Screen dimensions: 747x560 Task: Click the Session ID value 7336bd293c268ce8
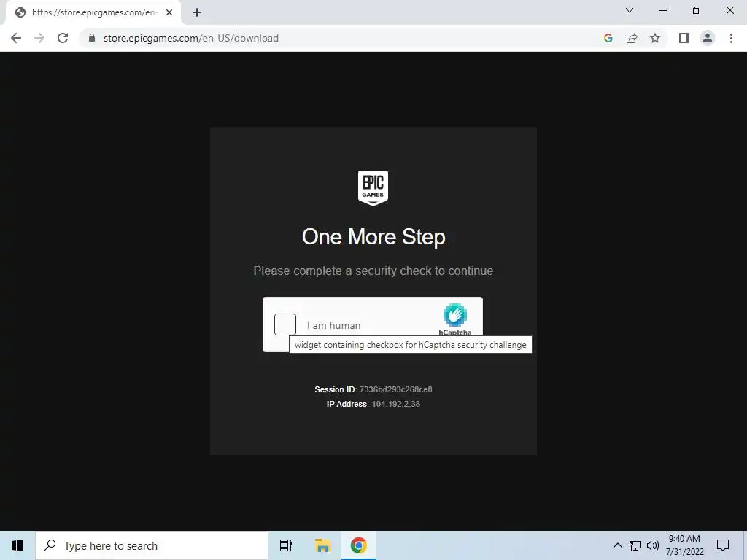[x=396, y=389]
